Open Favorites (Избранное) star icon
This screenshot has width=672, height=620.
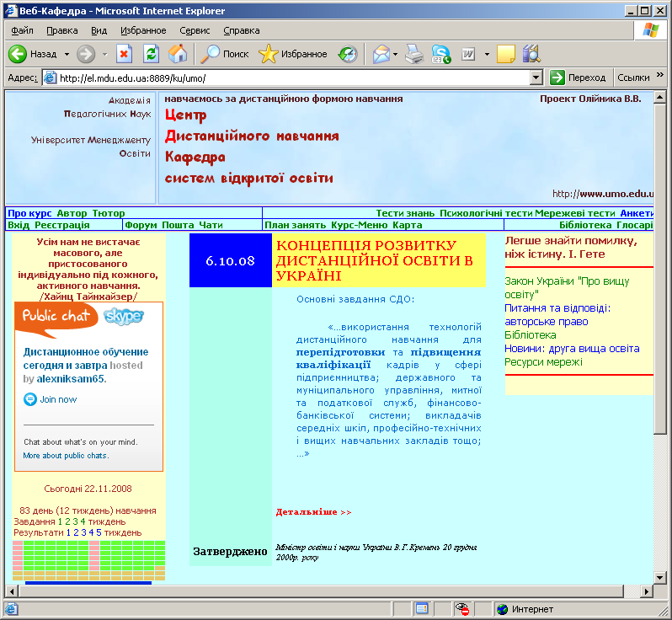tap(269, 54)
